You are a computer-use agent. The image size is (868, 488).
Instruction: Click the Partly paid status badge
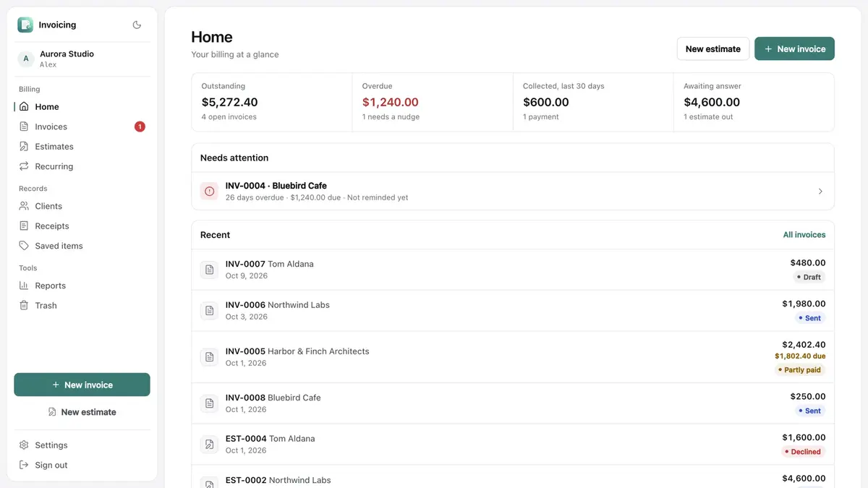[800, 369]
